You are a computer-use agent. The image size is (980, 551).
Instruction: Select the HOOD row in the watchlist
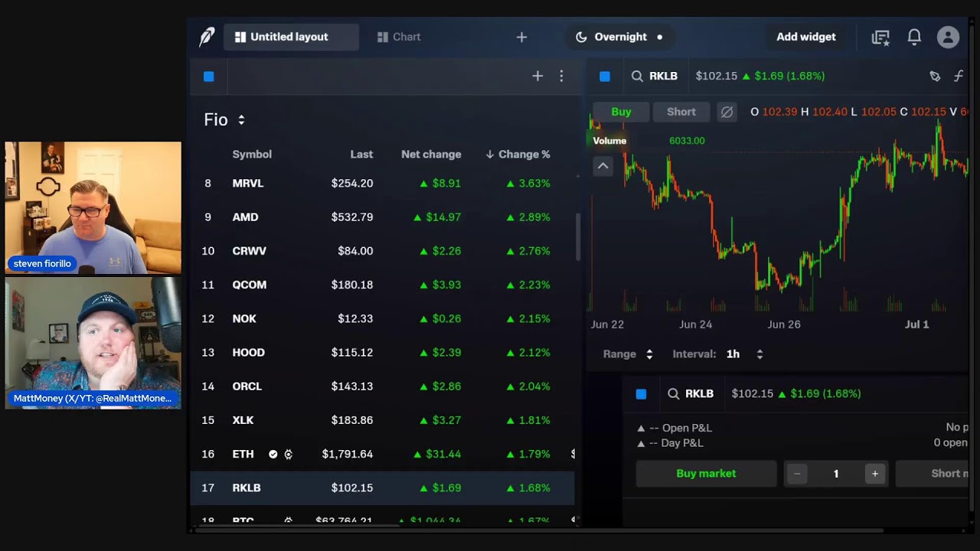click(x=382, y=352)
